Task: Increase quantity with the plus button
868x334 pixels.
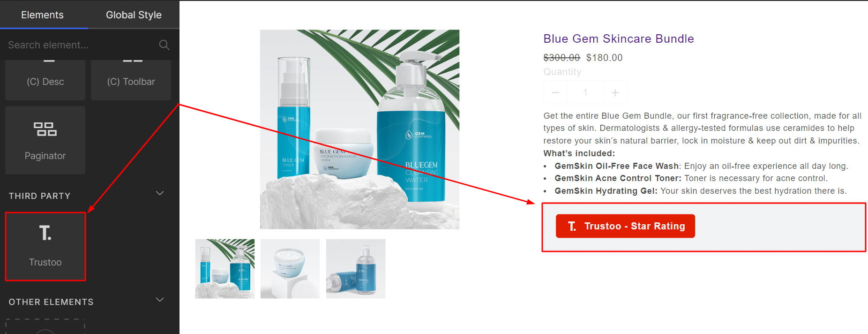Action: point(615,92)
